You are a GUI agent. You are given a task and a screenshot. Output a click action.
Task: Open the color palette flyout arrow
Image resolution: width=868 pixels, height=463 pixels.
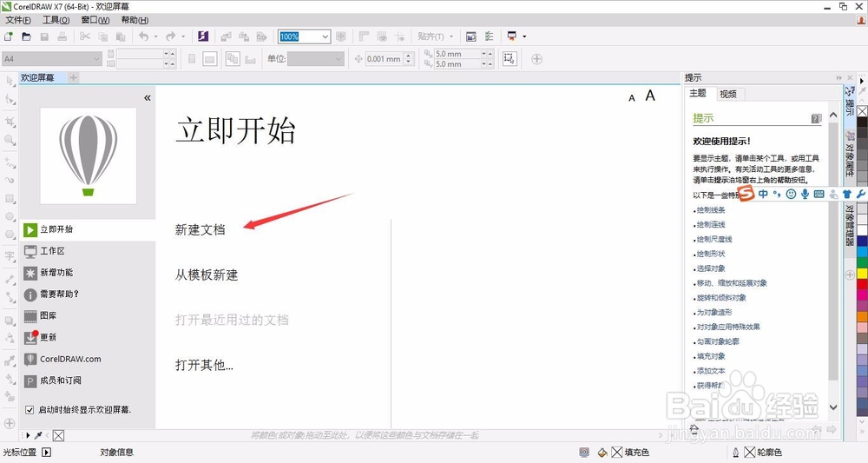coord(862,80)
